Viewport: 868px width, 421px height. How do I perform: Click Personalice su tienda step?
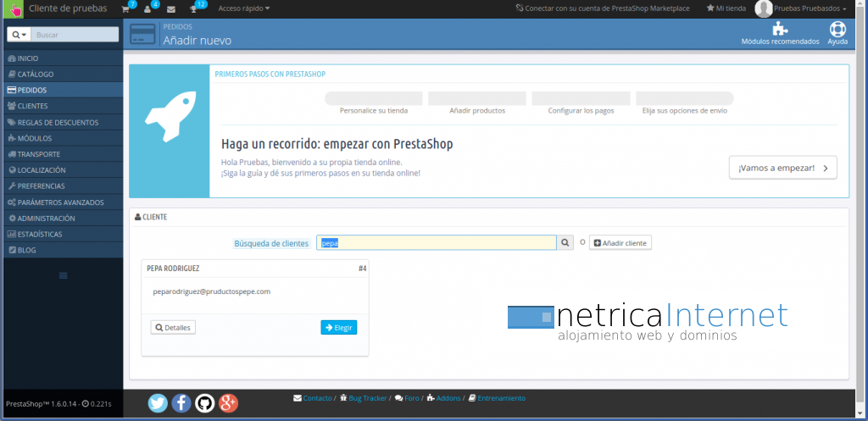point(374,103)
